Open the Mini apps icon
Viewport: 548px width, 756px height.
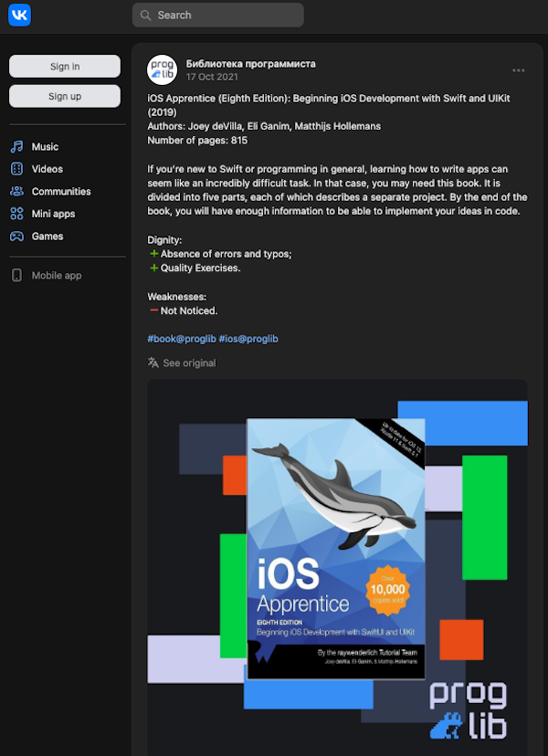(16, 214)
